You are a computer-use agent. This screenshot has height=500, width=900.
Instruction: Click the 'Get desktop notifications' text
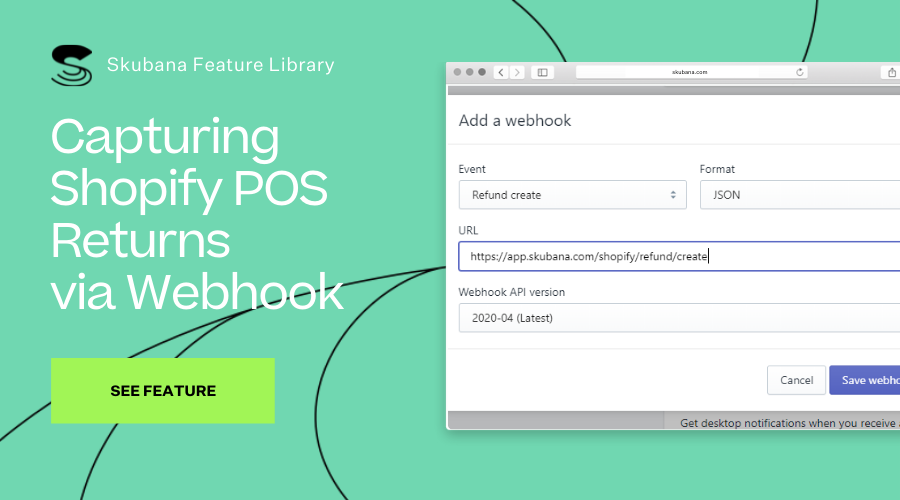[x=789, y=423]
